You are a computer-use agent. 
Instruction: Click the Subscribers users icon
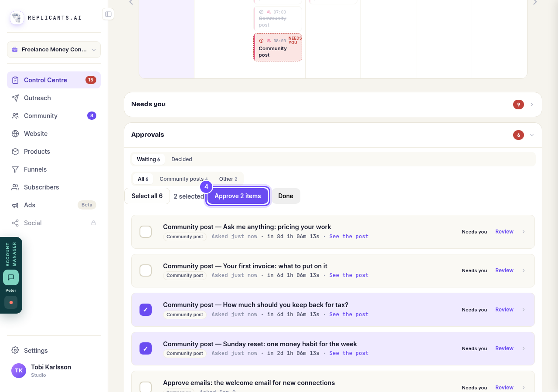pos(15,187)
